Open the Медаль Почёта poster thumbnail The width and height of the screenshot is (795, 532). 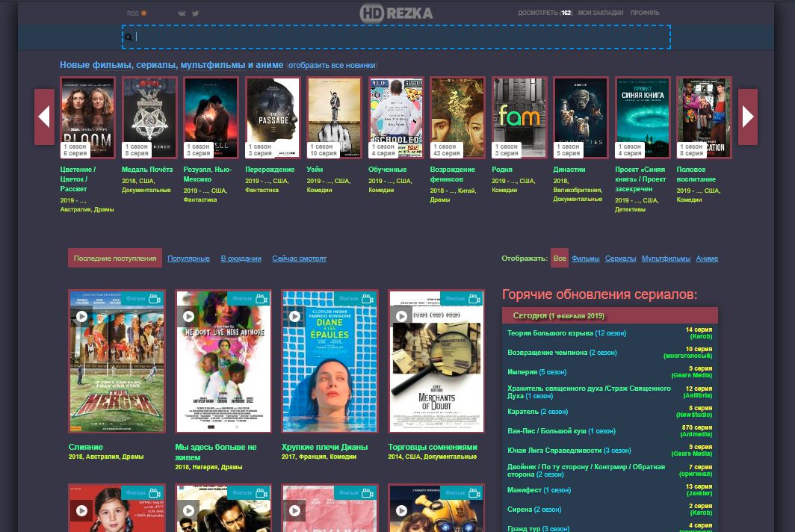[x=149, y=117]
